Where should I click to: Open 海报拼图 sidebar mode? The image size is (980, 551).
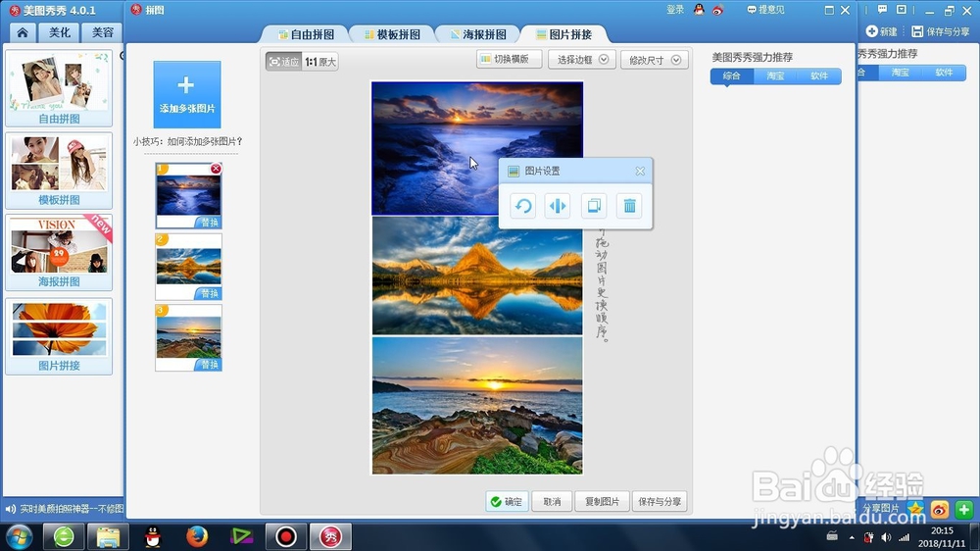point(59,252)
